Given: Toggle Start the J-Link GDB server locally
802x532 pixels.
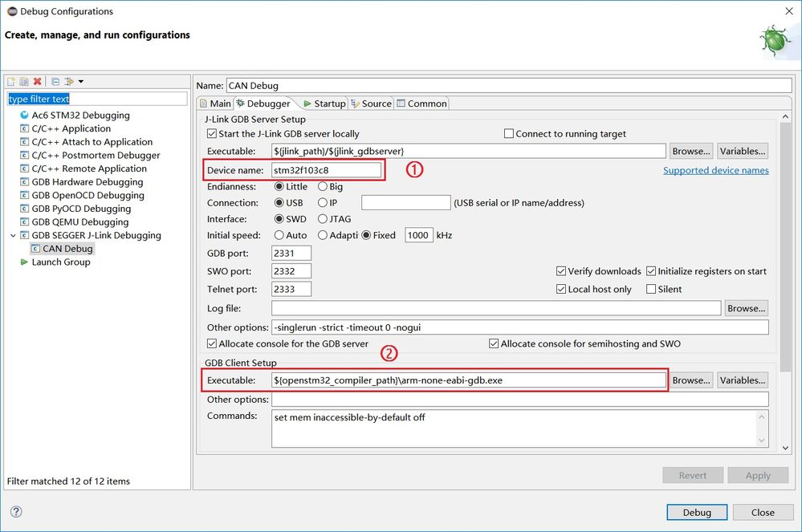Looking at the screenshot, I should (212, 133).
